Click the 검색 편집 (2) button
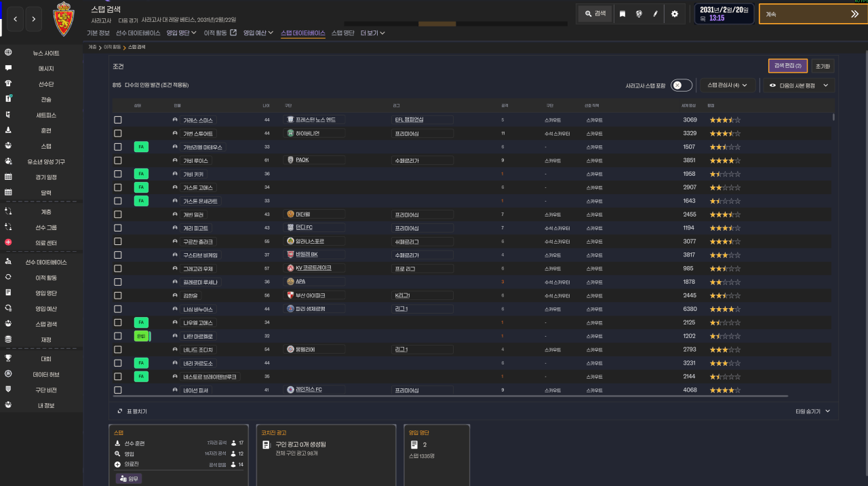Image resolution: width=868 pixels, height=486 pixels. click(x=788, y=66)
